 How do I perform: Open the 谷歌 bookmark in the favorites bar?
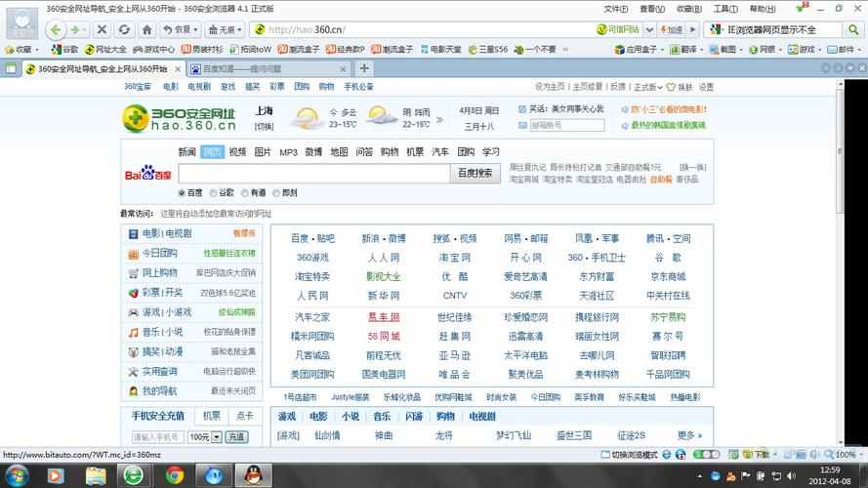coord(64,49)
